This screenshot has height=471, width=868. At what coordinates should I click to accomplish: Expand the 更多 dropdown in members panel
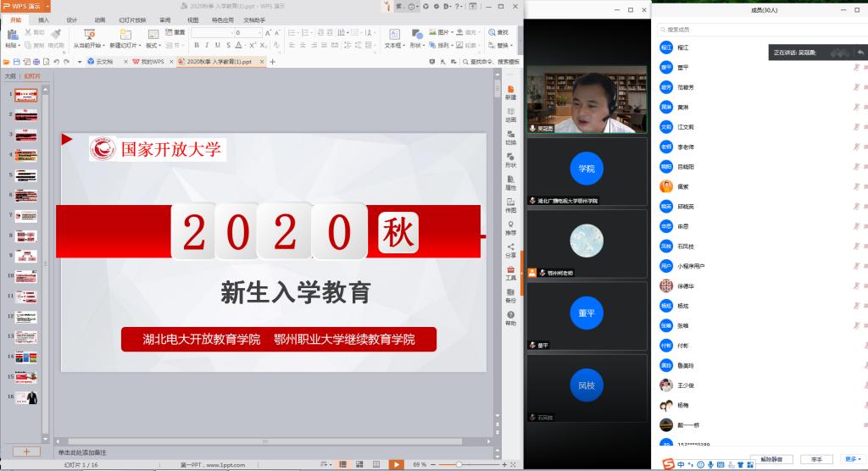point(851,459)
